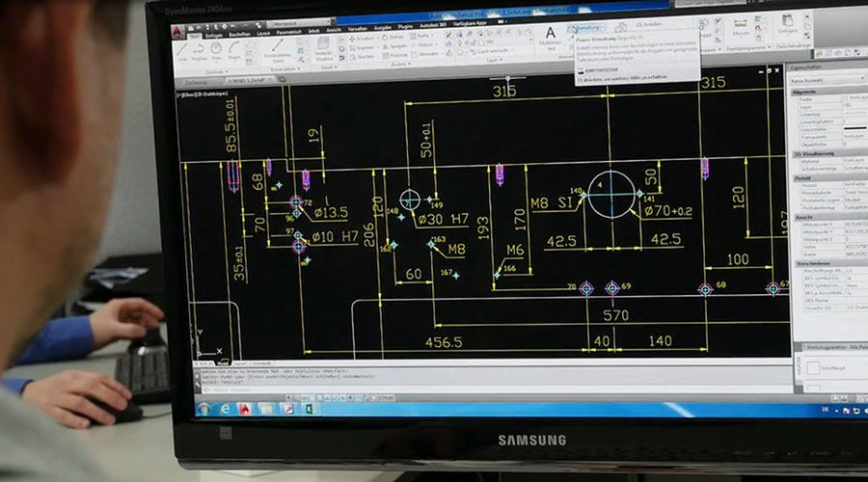Viewport: 868px width, 482px height.
Task: Click the M8 SI annotation
Action: 551,203
